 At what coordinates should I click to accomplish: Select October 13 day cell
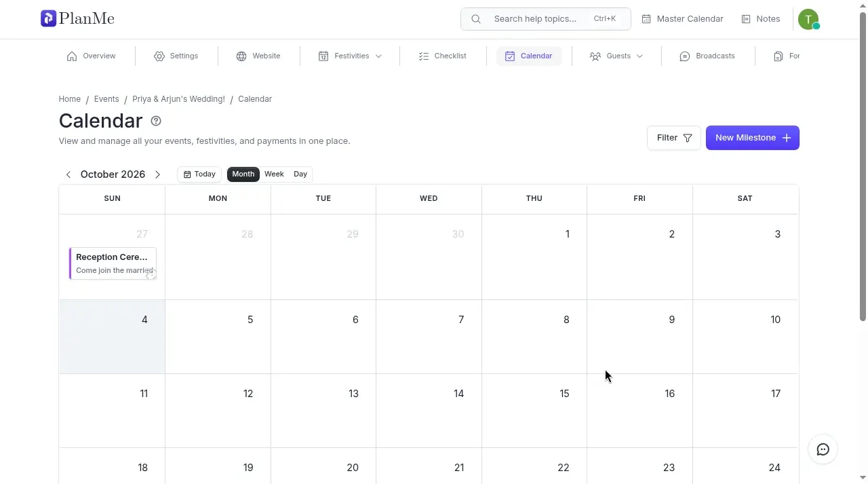tap(323, 411)
